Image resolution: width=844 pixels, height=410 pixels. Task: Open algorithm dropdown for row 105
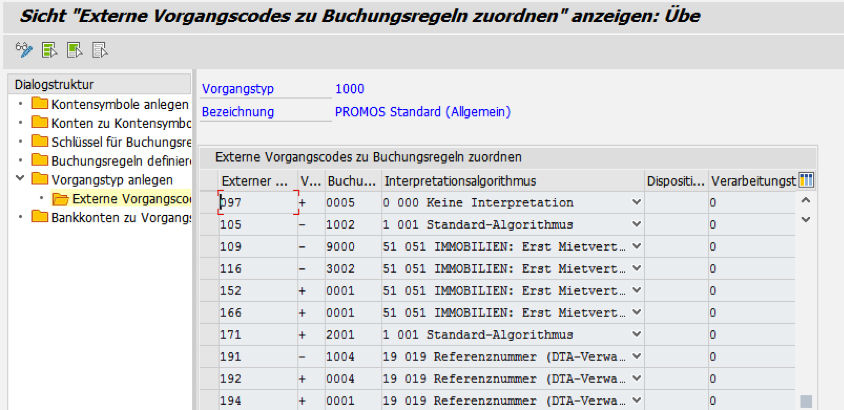point(636,226)
